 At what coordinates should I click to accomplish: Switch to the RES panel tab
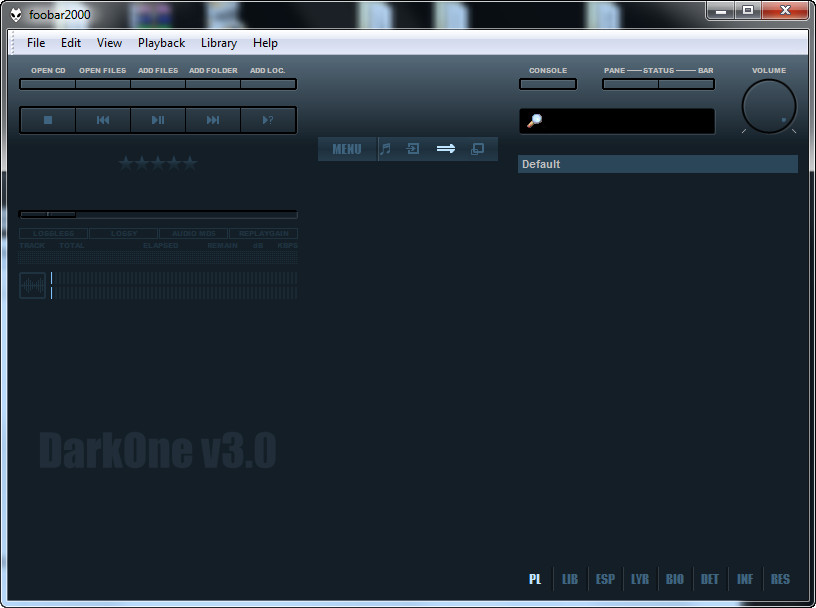pyautogui.click(x=780, y=579)
